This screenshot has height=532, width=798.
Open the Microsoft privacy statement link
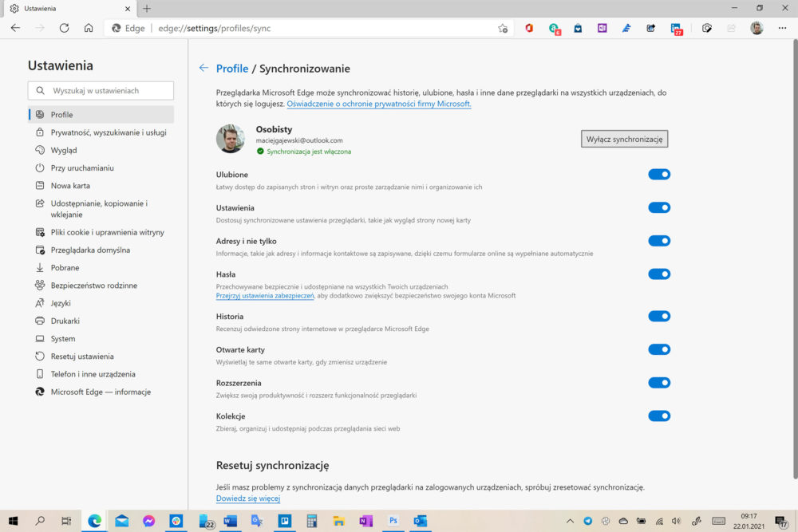378,104
